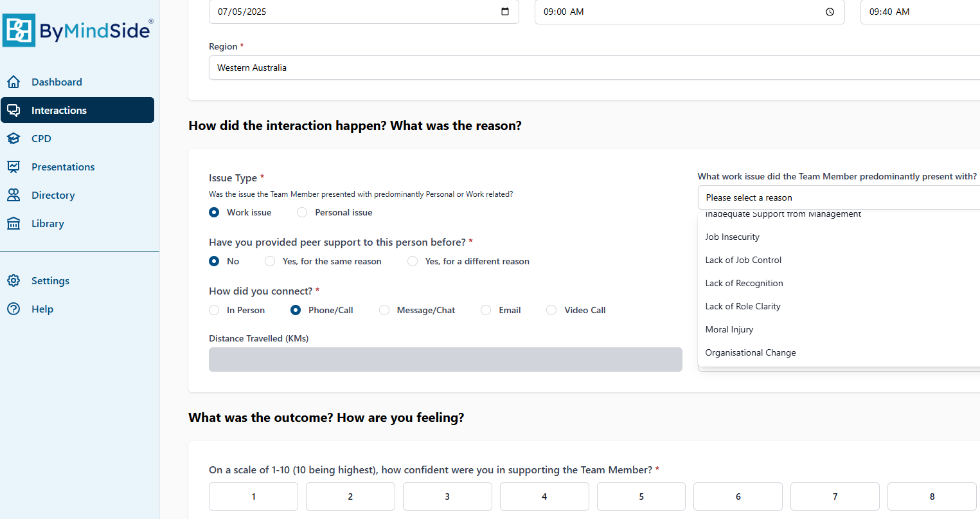Select the Personal issue radio button
This screenshot has height=519, width=980.
(302, 212)
